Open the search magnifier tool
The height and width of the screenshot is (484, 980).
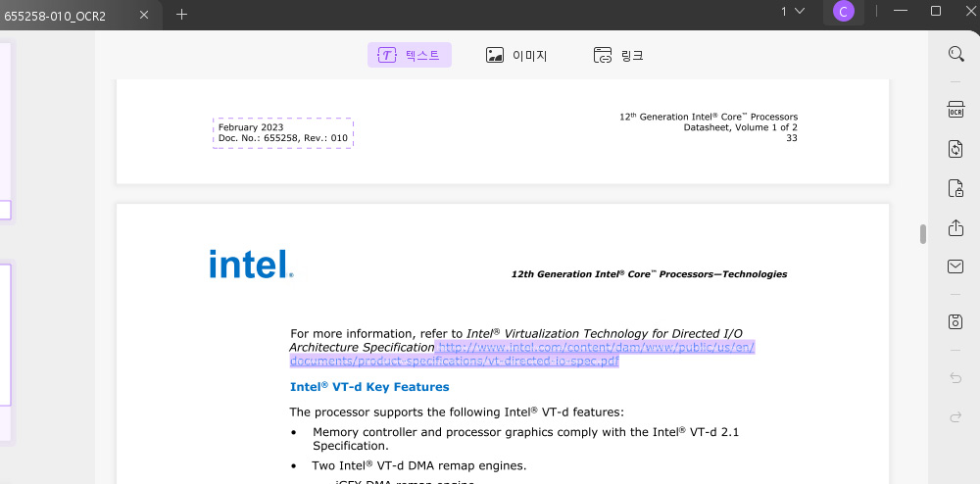[x=955, y=54]
